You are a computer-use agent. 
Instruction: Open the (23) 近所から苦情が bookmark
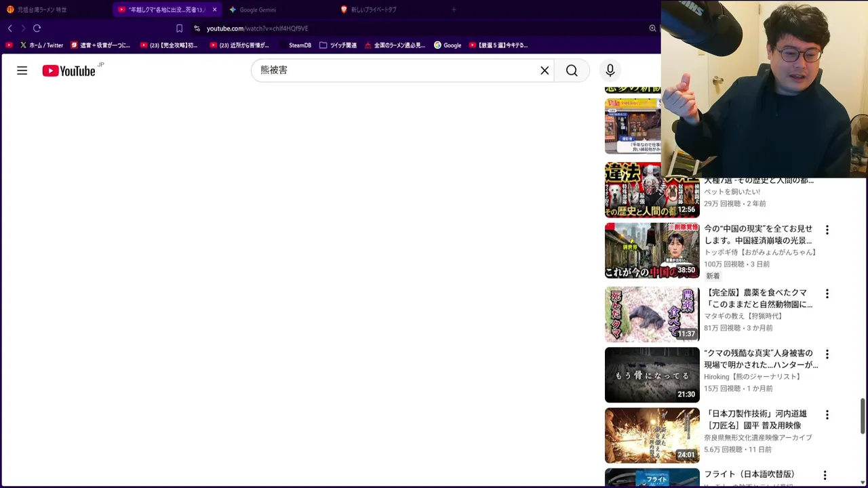239,45
